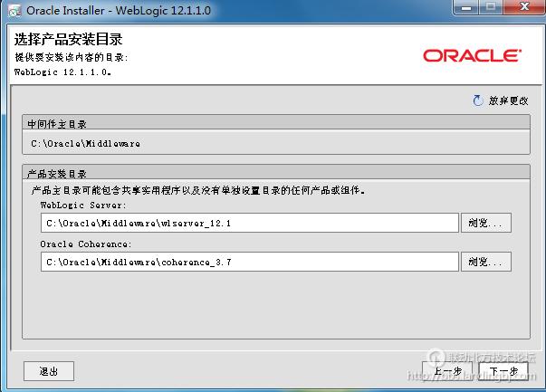Click the C:\Oracle\Middleware home directory text
Screen dimensions: 546x392
[x=85, y=143]
